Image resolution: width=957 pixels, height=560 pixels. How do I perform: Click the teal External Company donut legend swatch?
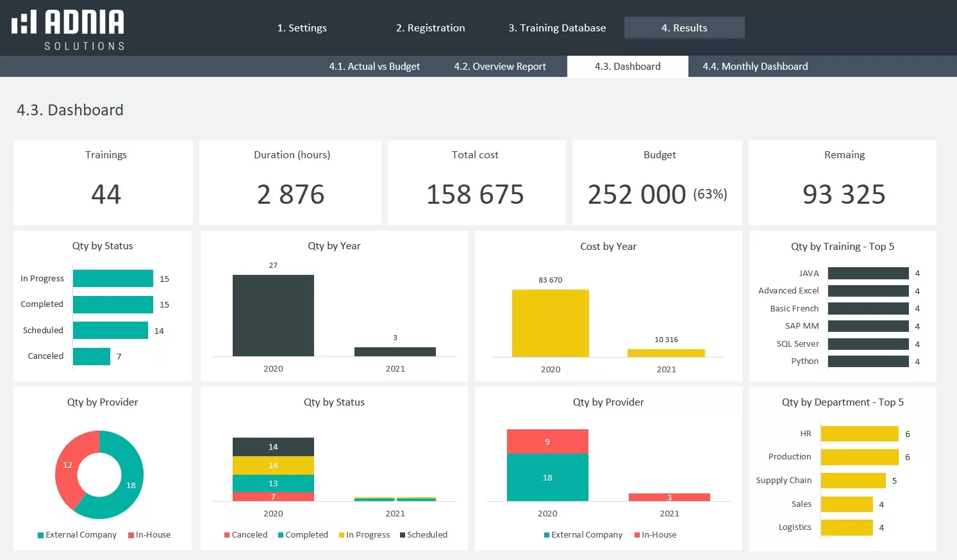click(41, 535)
